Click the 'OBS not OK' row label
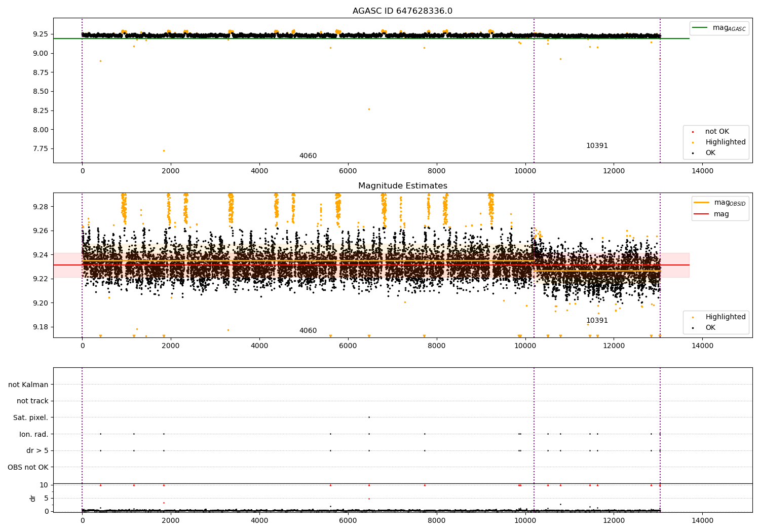 pos(28,467)
